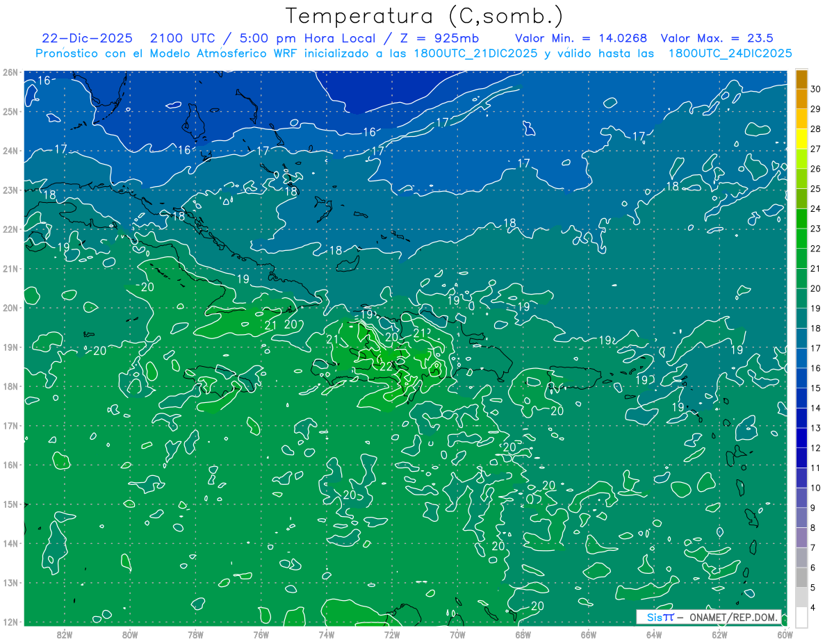Click the longitude axis label "72W"
834x644 pixels.
(x=392, y=634)
